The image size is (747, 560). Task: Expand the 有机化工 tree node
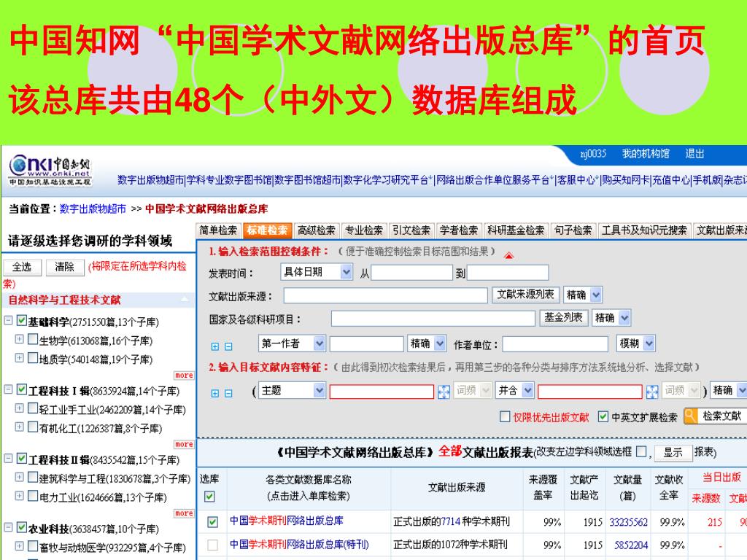(x=19, y=427)
